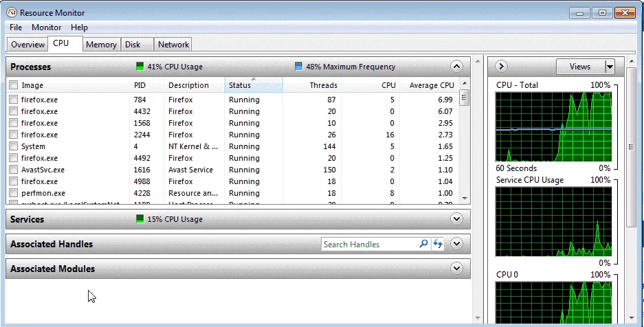
Task: Click the CPU - Total graph
Action: (x=554, y=127)
